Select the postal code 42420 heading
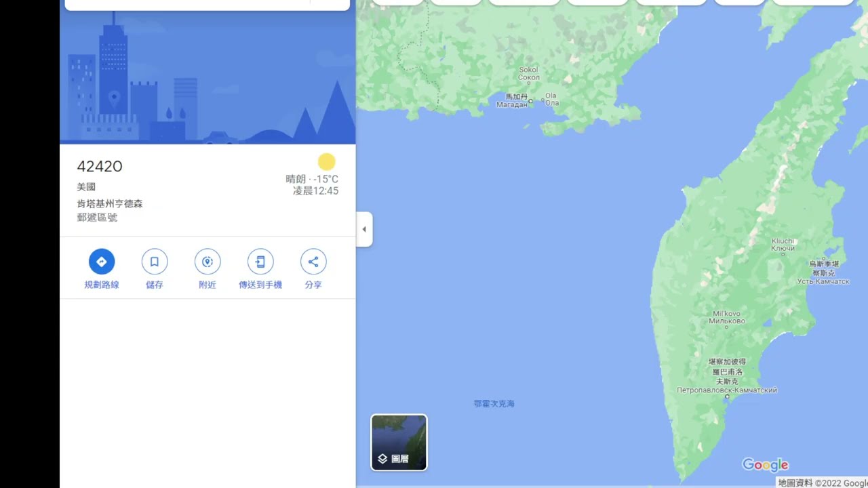 pyautogui.click(x=100, y=167)
